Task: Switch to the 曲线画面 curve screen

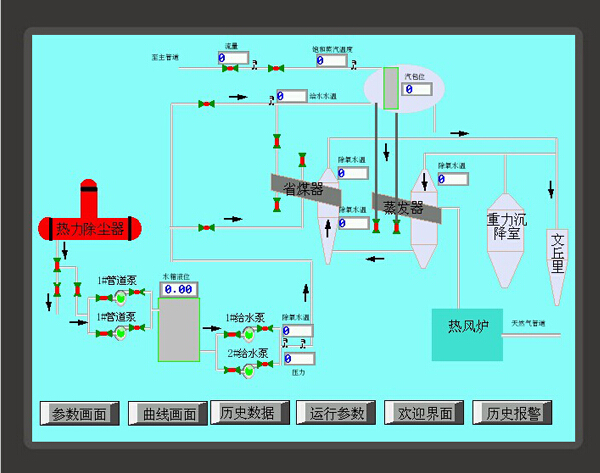Action: tap(168, 413)
